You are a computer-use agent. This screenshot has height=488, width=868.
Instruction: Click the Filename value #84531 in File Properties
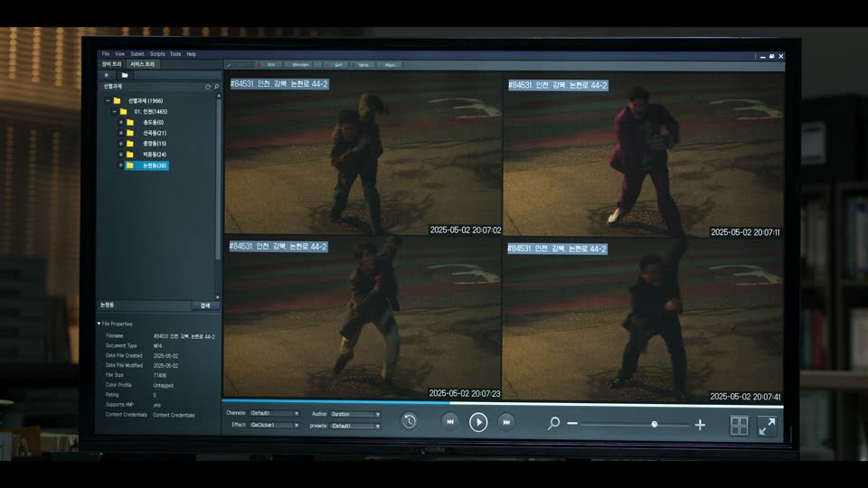[184, 336]
